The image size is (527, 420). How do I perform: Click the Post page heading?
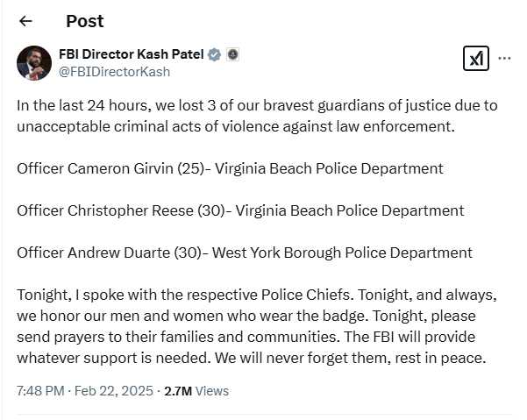(85, 21)
